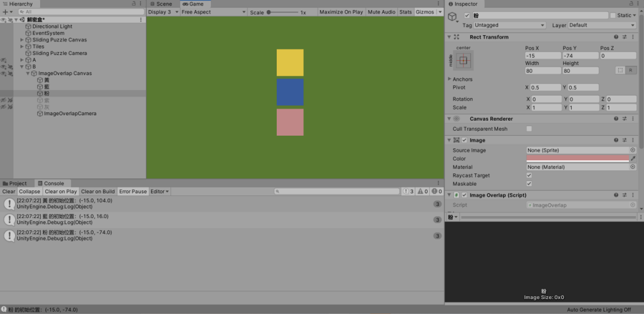
Task: Switch to the Project tab
Action: (x=14, y=183)
